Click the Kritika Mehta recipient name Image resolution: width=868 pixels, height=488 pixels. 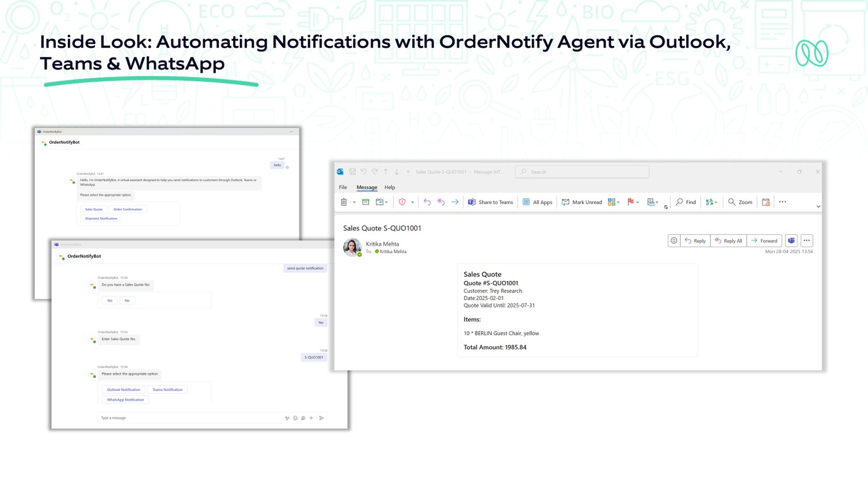coord(393,251)
